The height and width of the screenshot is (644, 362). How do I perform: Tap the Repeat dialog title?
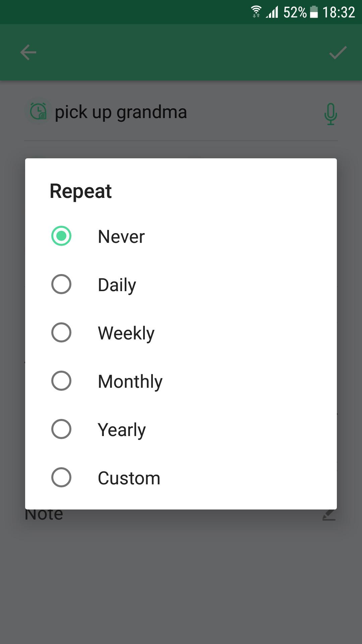pyautogui.click(x=80, y=192)
